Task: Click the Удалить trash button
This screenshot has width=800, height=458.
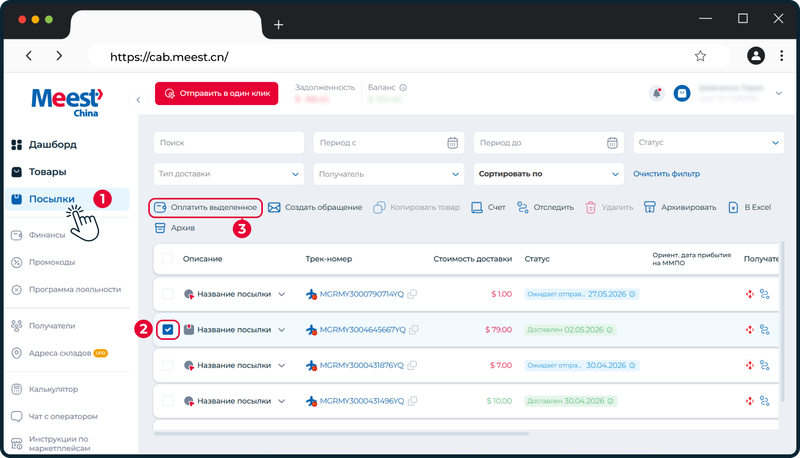Action: [x=609, y=208]
